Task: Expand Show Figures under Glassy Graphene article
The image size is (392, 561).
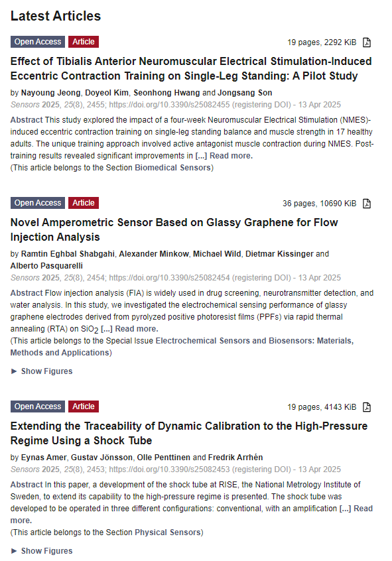Action: click(42, 371)
